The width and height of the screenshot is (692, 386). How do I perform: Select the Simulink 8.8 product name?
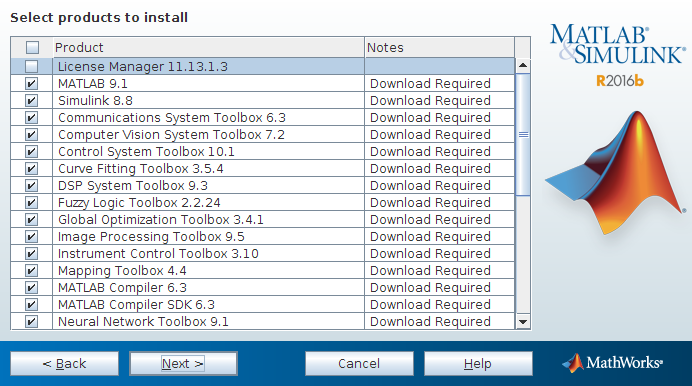click(95, 101)
